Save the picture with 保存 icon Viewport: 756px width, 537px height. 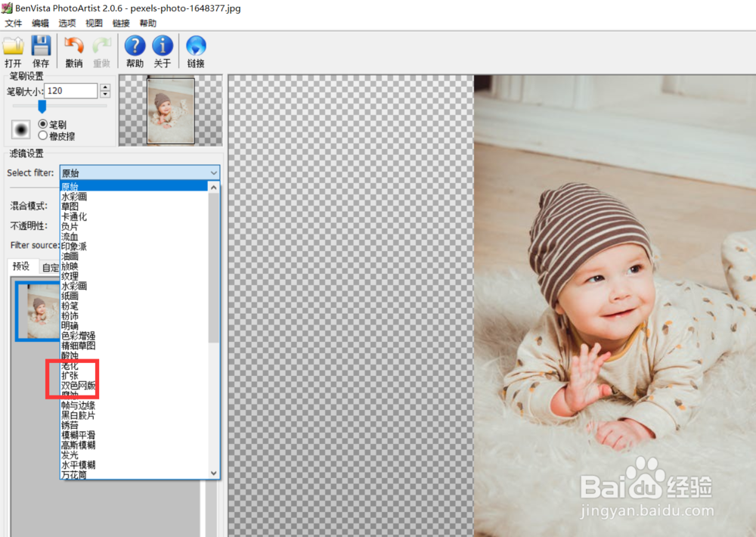(x=41, y=51)
